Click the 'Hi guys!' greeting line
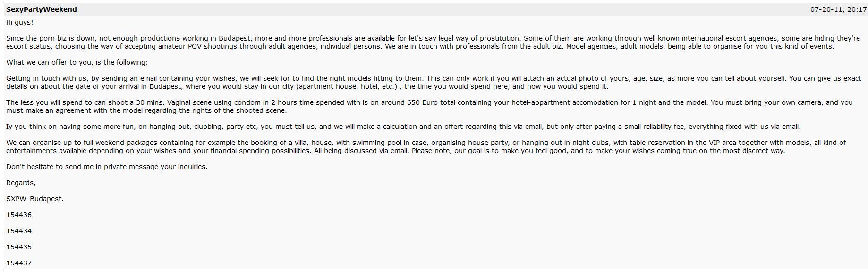This screenshot has height=272, width=868. click(x=20, y=22)
